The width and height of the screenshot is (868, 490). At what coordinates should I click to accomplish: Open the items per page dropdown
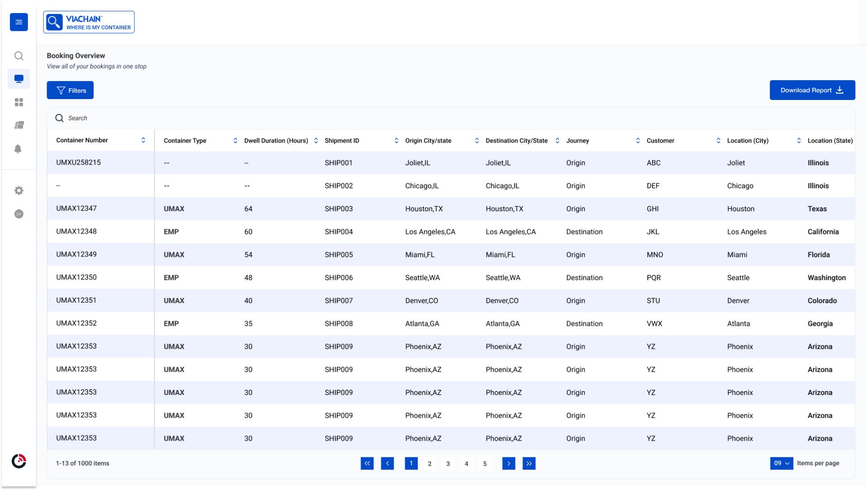point(782,463)
